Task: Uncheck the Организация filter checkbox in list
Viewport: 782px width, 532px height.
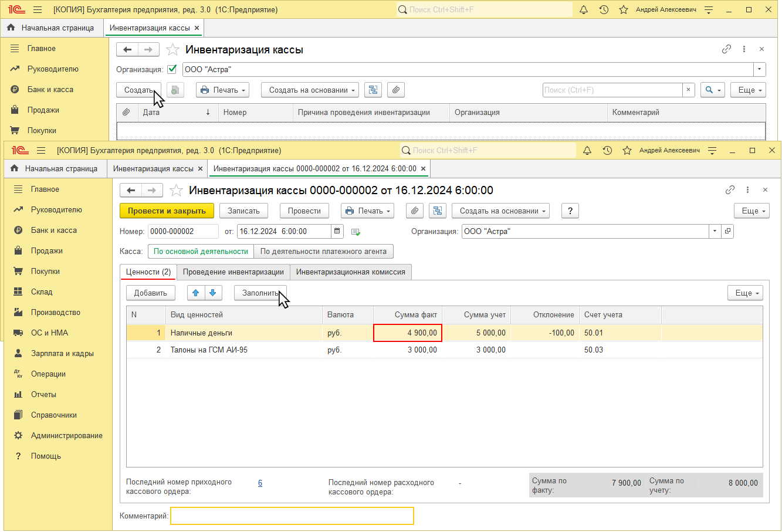Action: tap(172, 69)
